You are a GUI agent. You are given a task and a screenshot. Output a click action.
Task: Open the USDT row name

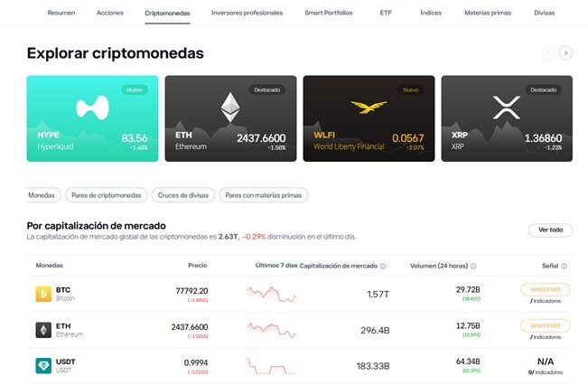pyautogui.click(x=65, y=365)
